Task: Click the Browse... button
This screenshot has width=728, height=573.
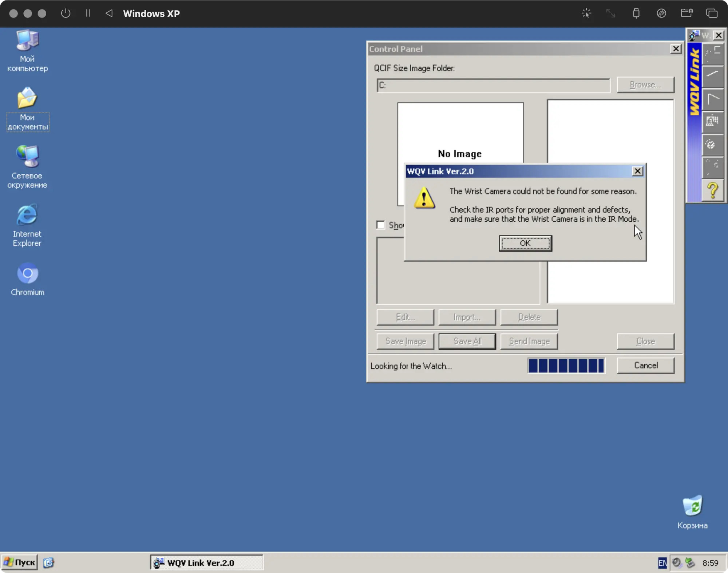Action: pyautogui.click(x=645, y=85)
